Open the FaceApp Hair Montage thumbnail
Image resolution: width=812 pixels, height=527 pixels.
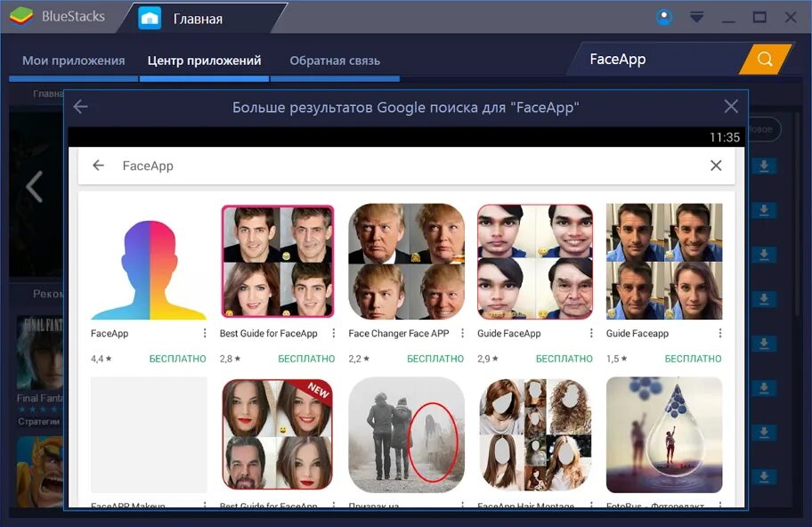click(535, 434)
